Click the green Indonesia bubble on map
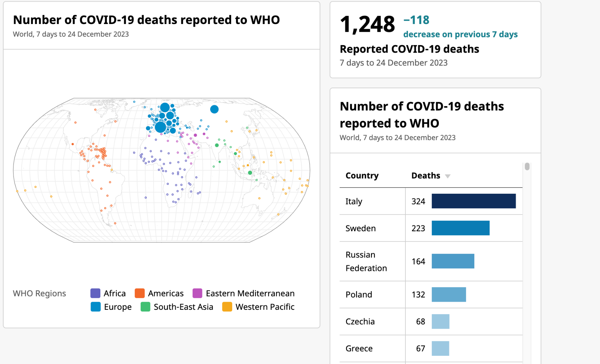Viewport: 600px width, 364px height. [x=250, y=173]
